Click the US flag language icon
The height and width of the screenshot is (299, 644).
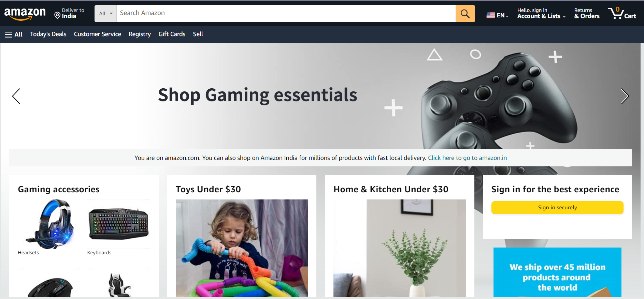(x=490, y=15)
